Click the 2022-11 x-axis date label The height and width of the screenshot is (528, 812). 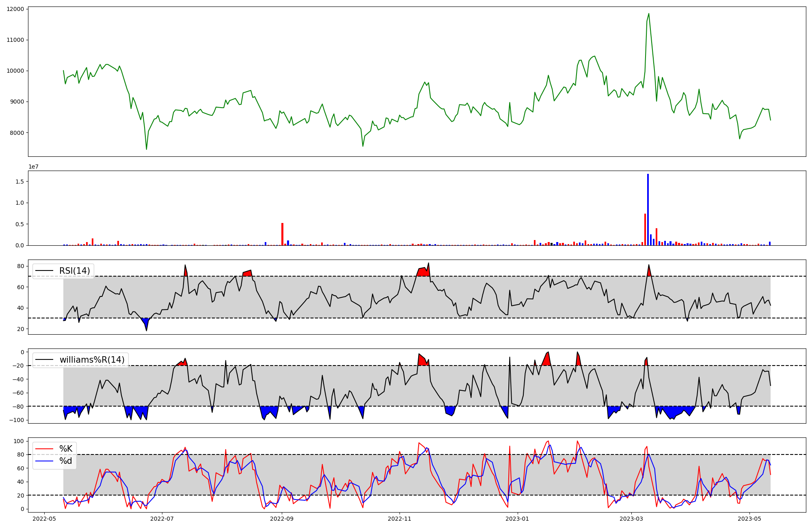coord(400,519)
